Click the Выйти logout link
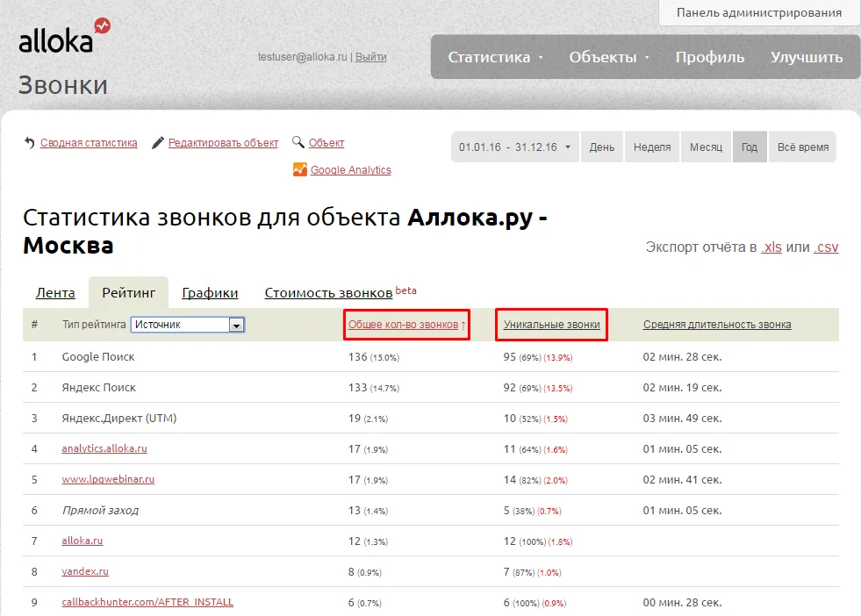Viewport: 861px width, 616px height. click(x=370, y=56)
